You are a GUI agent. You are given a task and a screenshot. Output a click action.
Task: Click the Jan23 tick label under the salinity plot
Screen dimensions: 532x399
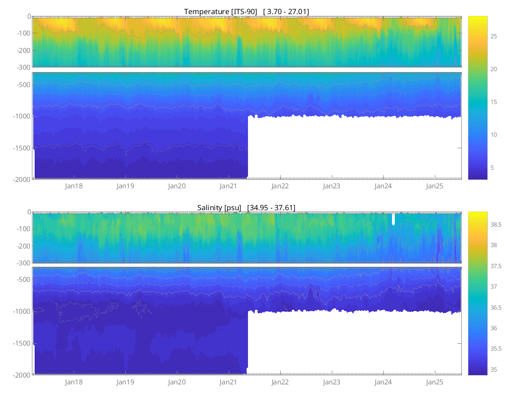[x=331, y=382]
